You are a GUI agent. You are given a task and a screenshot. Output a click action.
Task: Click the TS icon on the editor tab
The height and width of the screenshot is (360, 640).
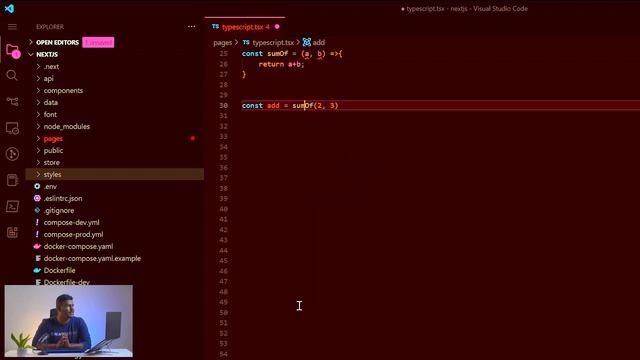coord(216,27)
